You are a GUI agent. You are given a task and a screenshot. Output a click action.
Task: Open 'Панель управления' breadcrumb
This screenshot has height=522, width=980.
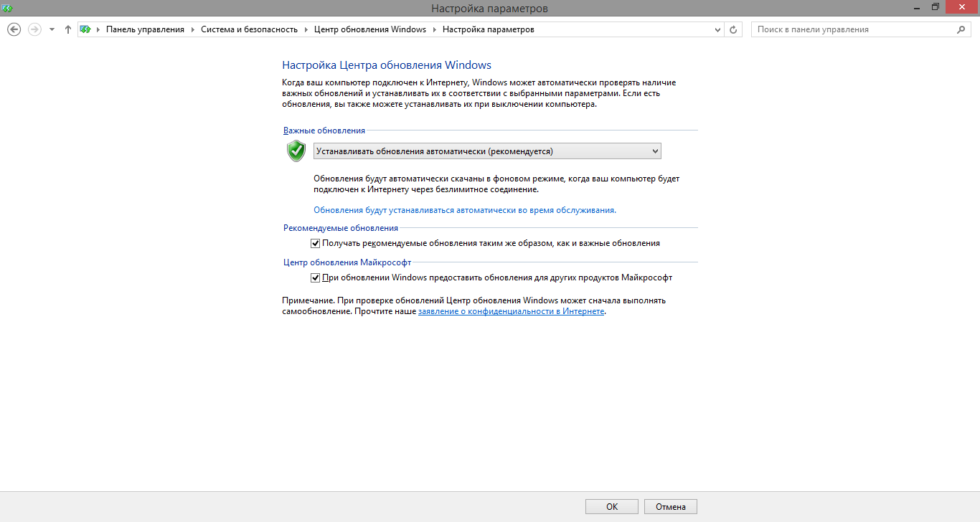point(145,29)
